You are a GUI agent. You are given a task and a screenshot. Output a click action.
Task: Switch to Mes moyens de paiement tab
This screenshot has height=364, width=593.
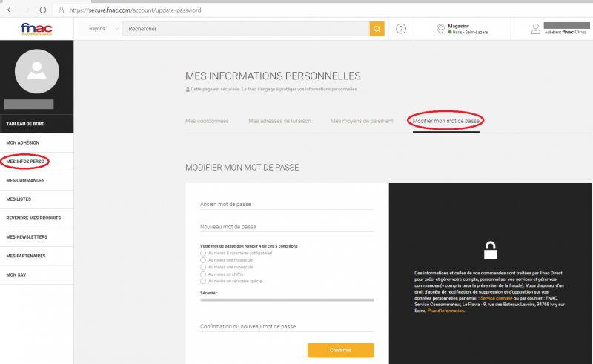click(362, 121)
